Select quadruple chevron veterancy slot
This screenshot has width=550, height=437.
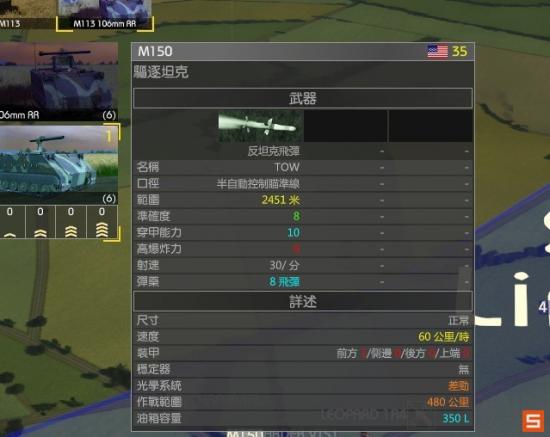click(x=102, y=222)
